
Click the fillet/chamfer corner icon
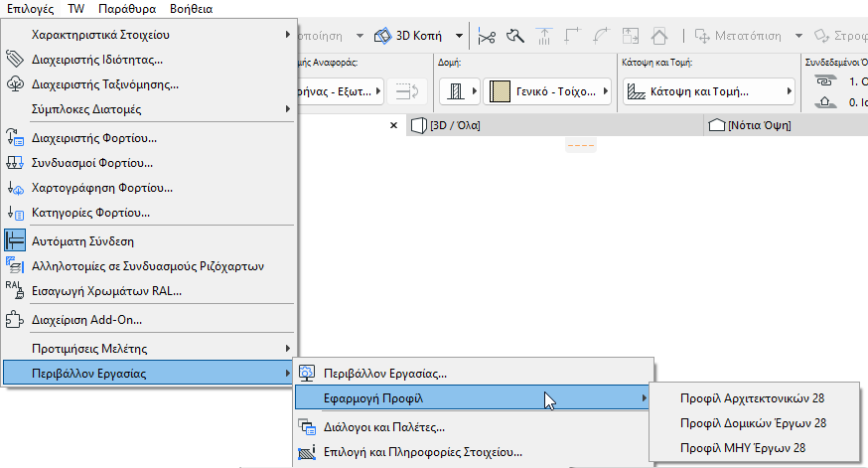click(601, 37)
